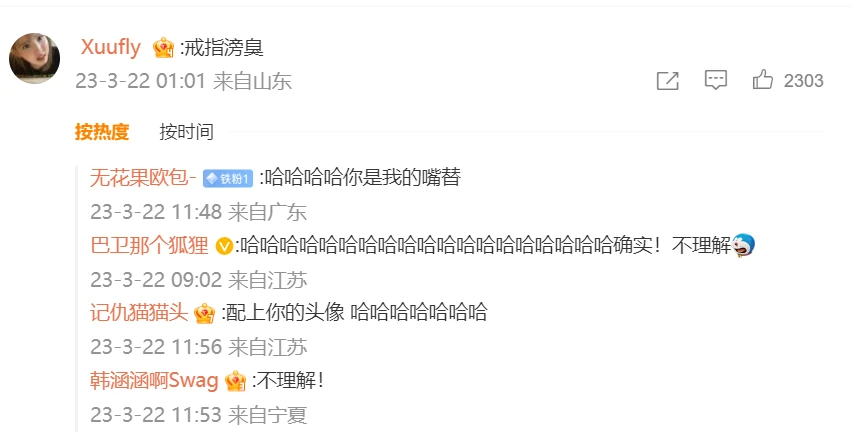Switch to the 按时间 sort tab
852x432 pixels.
click(186, 132)
